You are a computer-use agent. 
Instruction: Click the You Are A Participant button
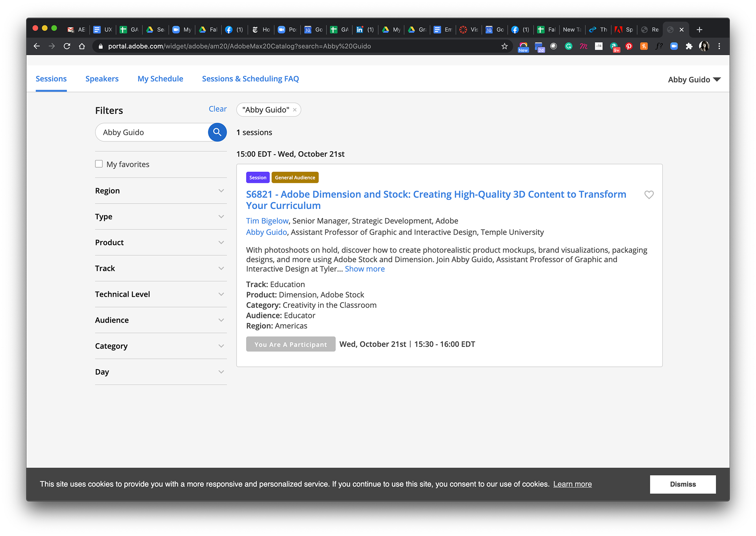point(291,344)
